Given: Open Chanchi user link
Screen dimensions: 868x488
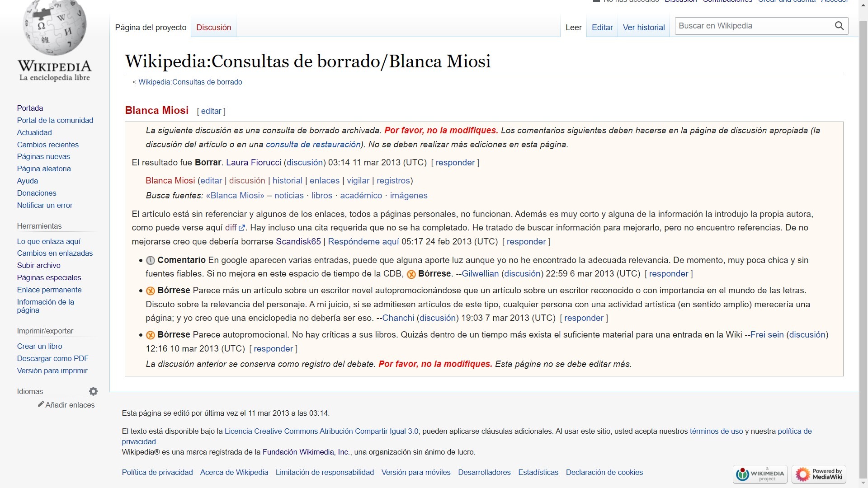Looking at the screenshot, I should (x=398, y=318).
